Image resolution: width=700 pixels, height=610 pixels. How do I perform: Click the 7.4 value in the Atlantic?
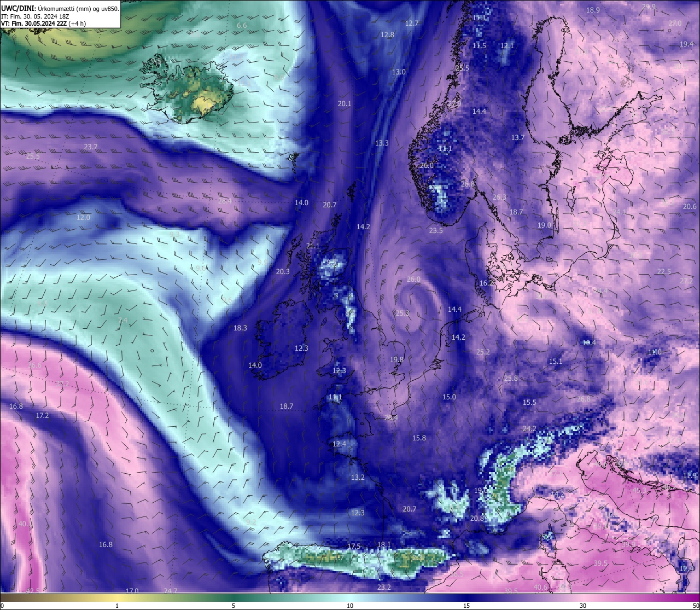122,321
